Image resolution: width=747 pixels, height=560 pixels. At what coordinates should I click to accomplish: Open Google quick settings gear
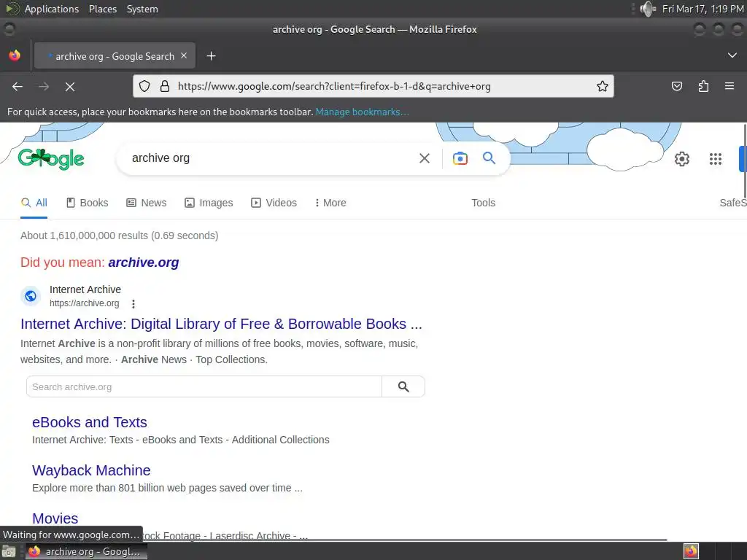click(x=682, y=158)
